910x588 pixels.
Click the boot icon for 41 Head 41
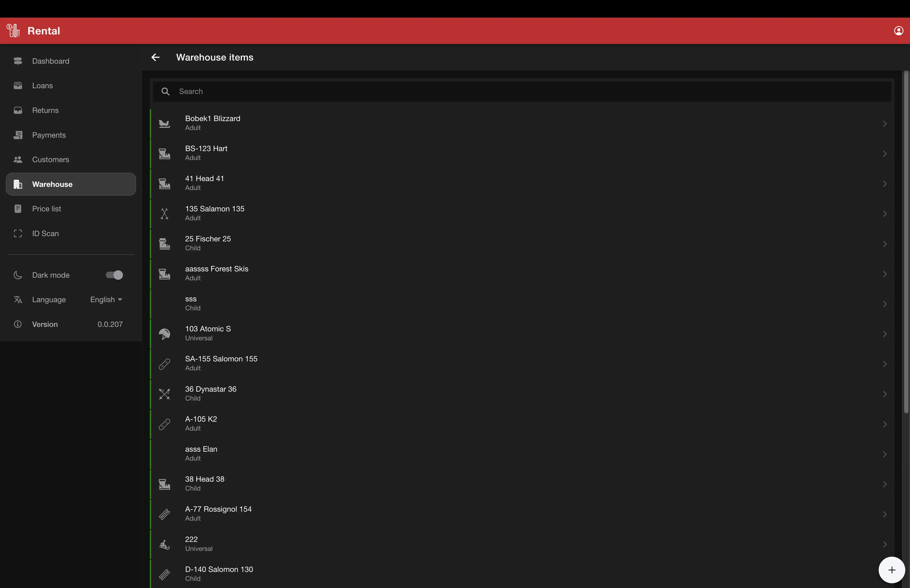[165, 184]
